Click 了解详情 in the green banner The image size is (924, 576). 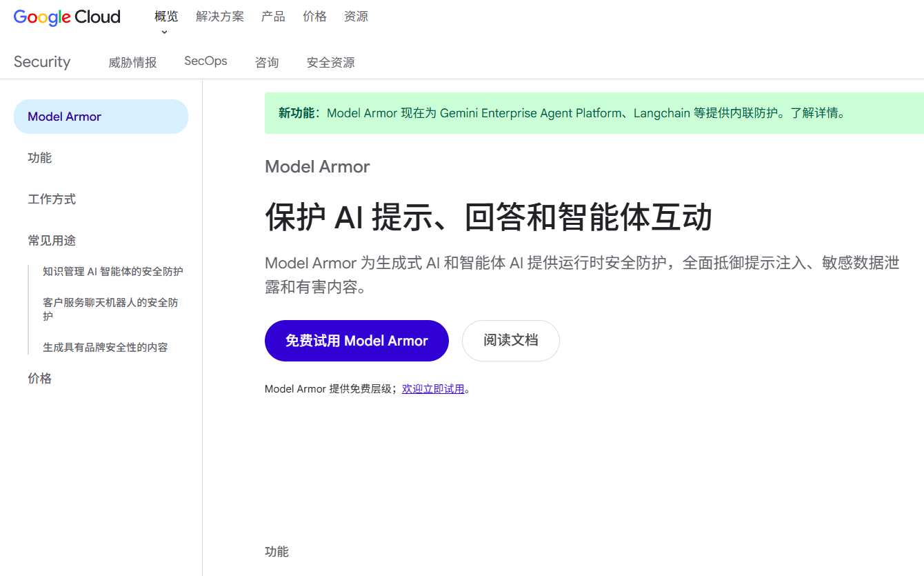[814, 113]
